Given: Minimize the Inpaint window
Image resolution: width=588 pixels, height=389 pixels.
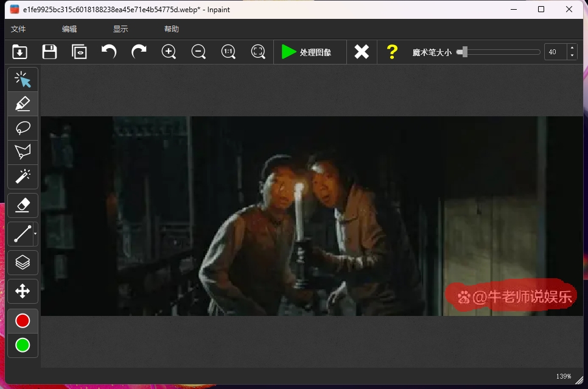Looking at the screenshot, I should 514,9.
